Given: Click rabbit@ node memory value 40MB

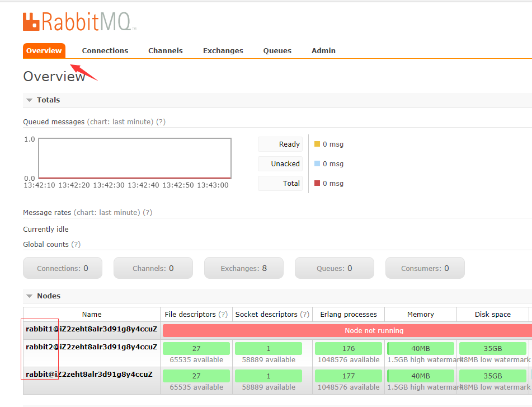Looking at the screenshot, I should [421, 376].
